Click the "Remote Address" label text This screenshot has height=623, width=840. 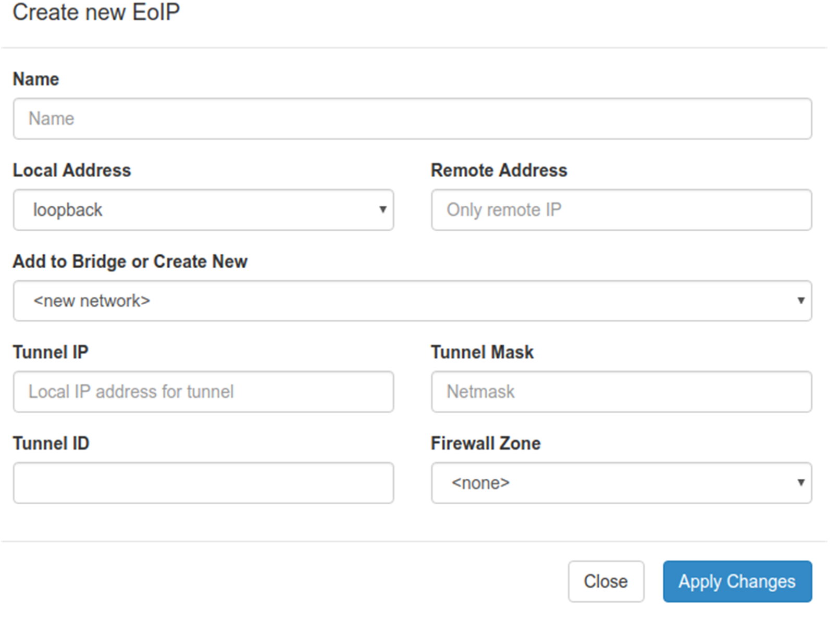coord(499,170)
